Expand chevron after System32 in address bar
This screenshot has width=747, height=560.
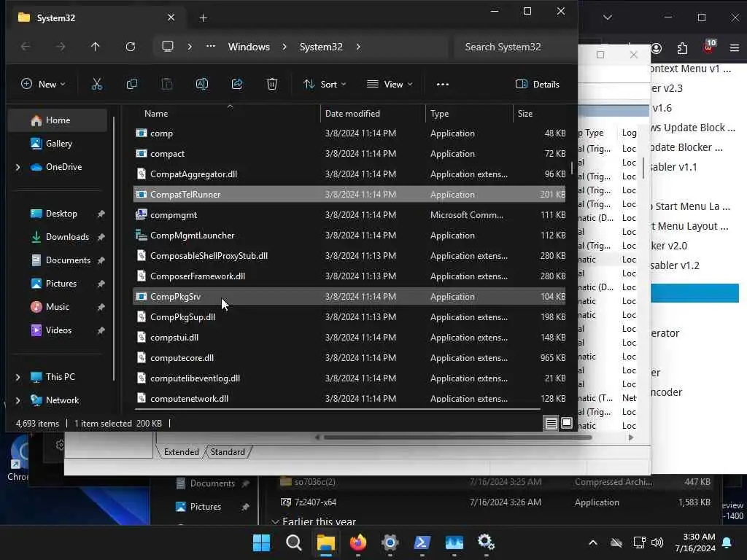[358, 47]
